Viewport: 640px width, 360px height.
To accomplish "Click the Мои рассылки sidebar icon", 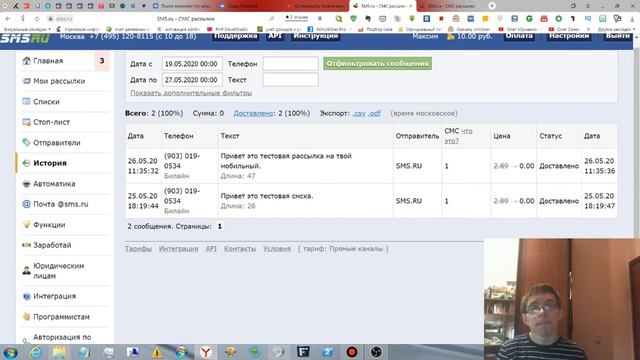I will tap(27, 81).
